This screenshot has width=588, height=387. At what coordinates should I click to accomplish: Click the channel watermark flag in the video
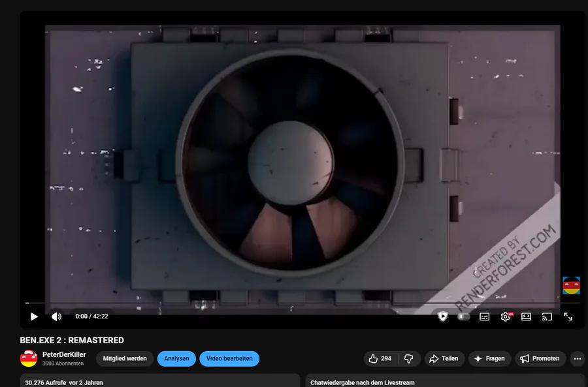coord(571,285)
